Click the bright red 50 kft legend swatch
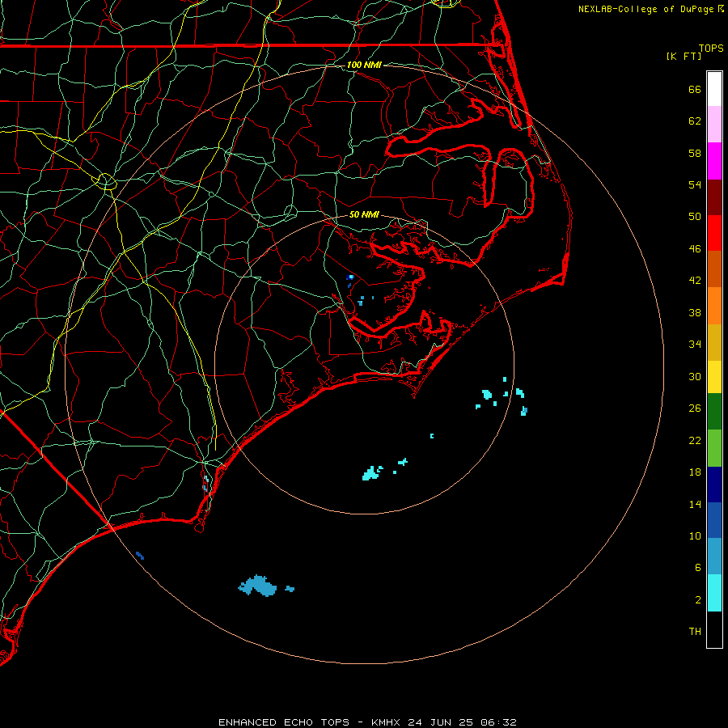The height and width of the screenshot is (728, 728). [x=714, y=233]
